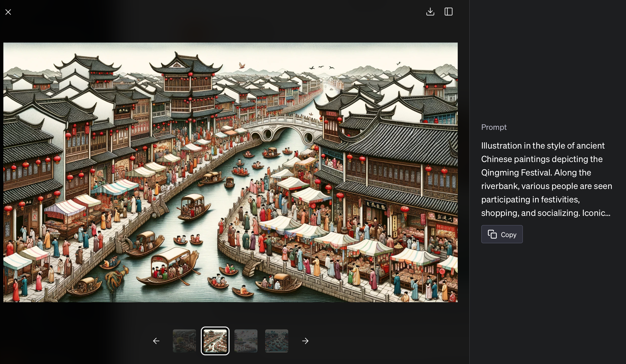Screen dimensions: 626x364
Task: Click the Prompt heading label
Action: 494,127
